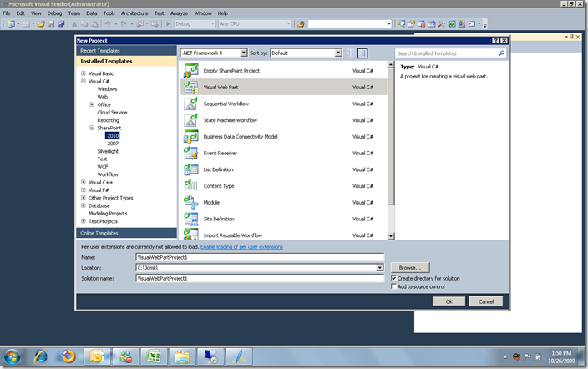Select the Site Definition template icon
This screenshot has width=588, height=369.
pyautogui.click(x=191, y=219)
